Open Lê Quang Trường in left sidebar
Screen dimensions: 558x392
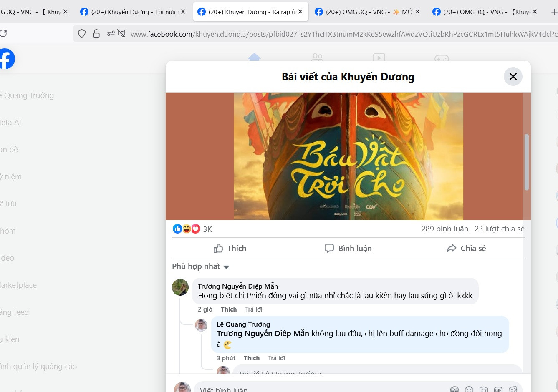coord(27,95)
